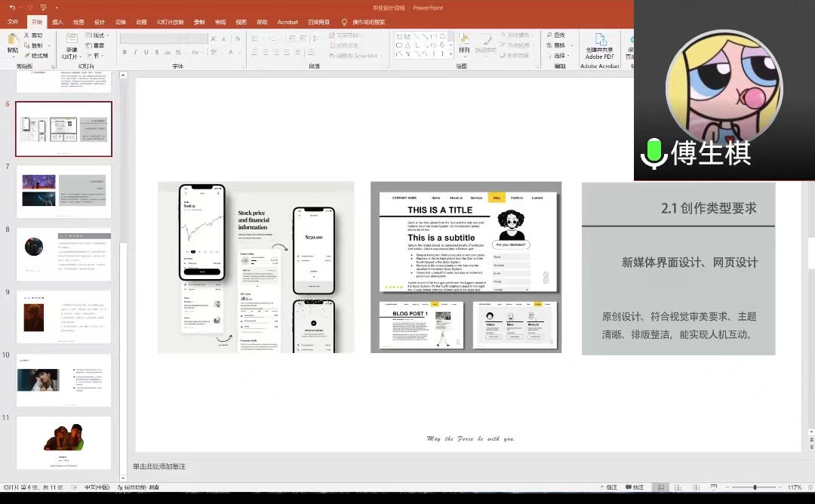Select the Format Painter (格式刷) tool

[x=28, y=56]
